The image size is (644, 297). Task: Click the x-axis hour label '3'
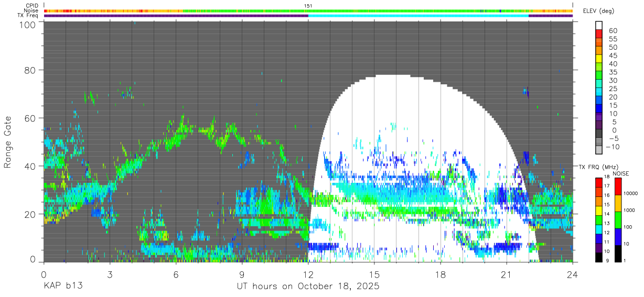pos(110,274)
